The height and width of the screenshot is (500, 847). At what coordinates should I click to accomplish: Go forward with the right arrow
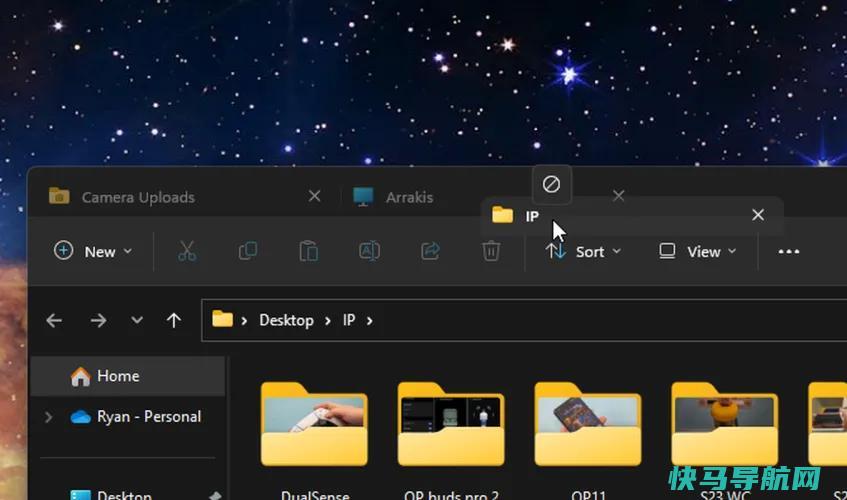click(x=98, y=321)
